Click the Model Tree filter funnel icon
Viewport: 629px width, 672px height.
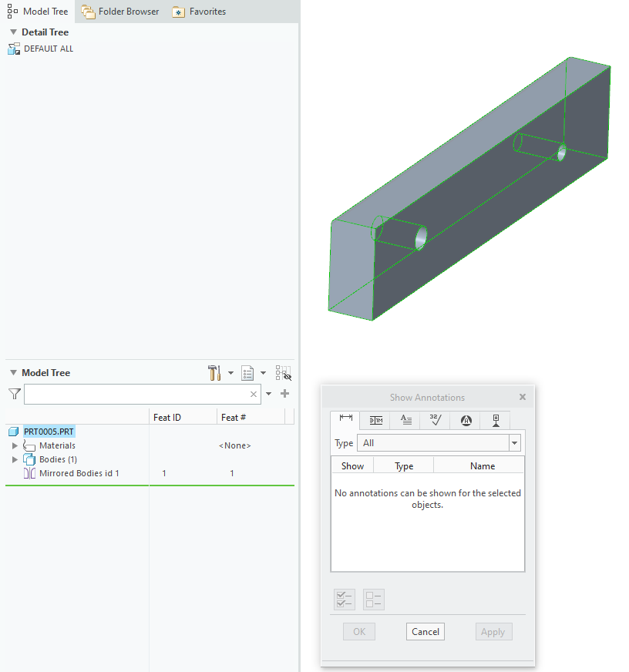tap(13, 394)
